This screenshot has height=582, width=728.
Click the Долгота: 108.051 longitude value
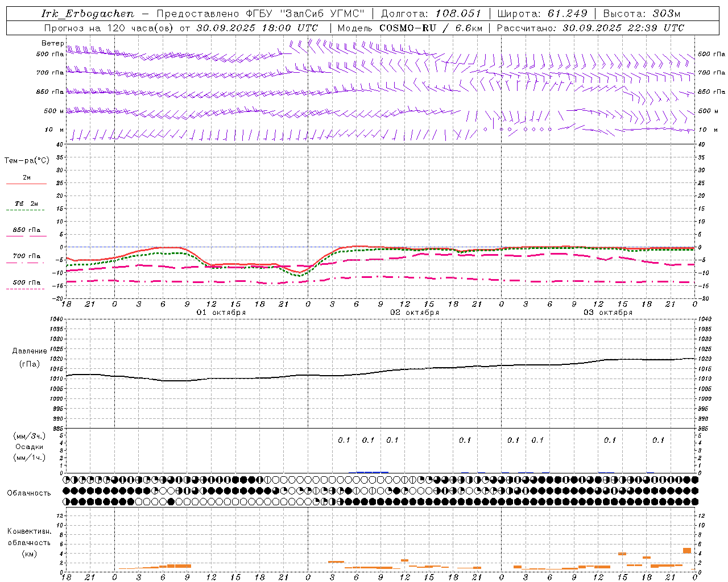click(431, 14)
